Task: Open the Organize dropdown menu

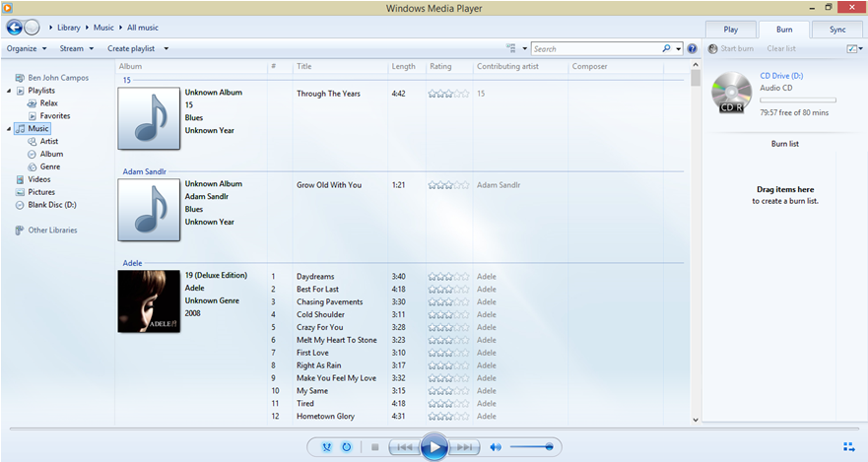Action: [28, 48]
